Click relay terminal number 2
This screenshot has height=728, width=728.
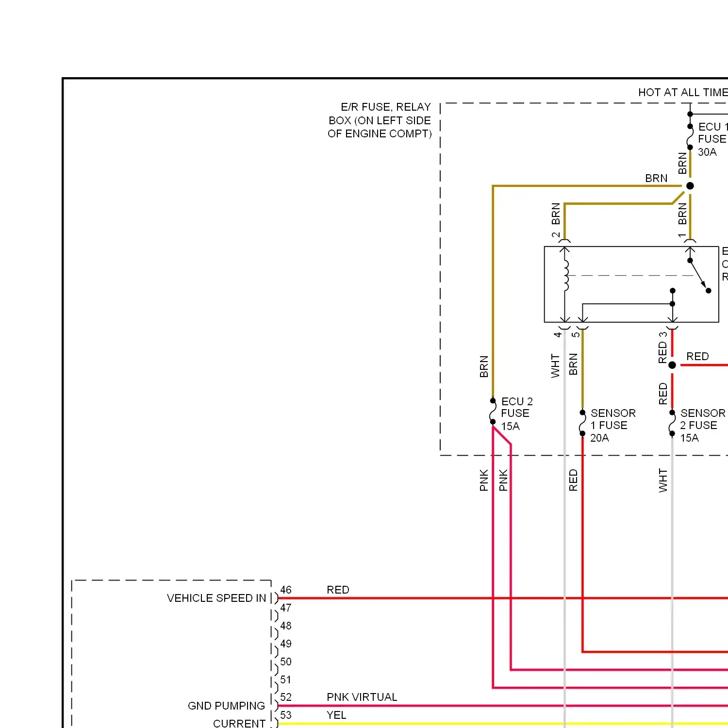[x=556, y=235]
